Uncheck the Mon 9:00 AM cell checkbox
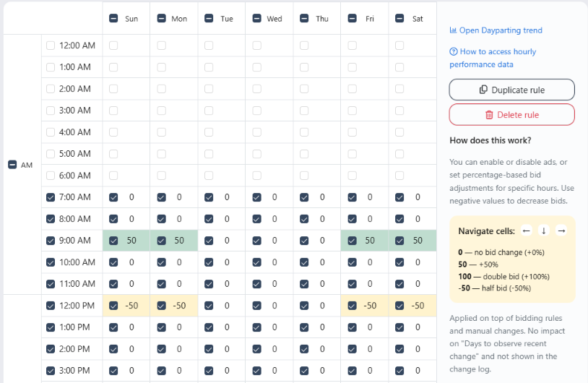The height and width of the screenshot is (383, 588). coord(161,241)
